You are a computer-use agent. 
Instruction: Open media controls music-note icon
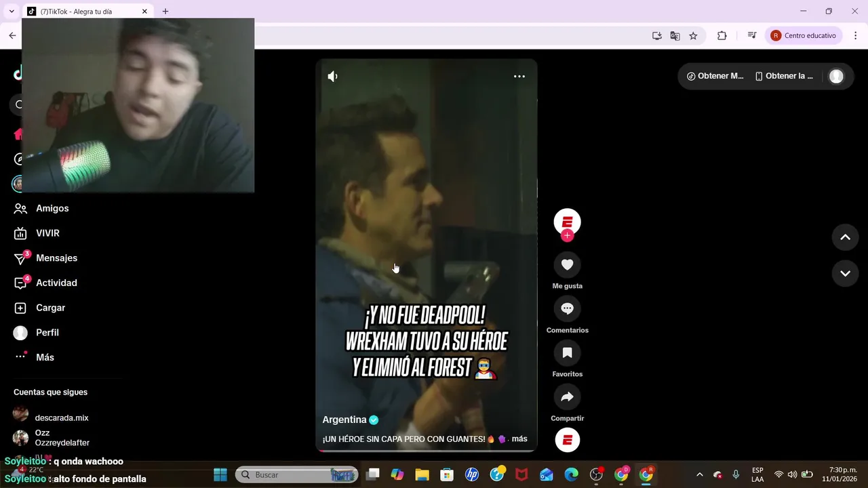(x=751, y=36)
